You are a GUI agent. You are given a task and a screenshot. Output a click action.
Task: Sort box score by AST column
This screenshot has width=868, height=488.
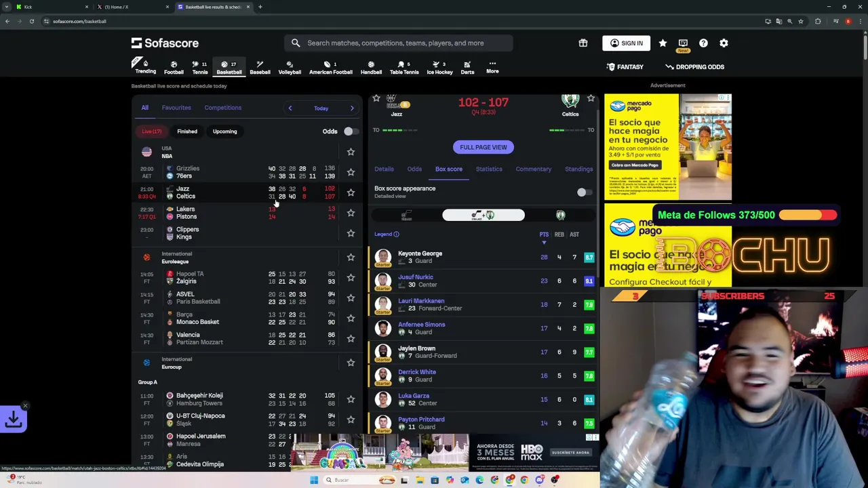pos(574,235)
